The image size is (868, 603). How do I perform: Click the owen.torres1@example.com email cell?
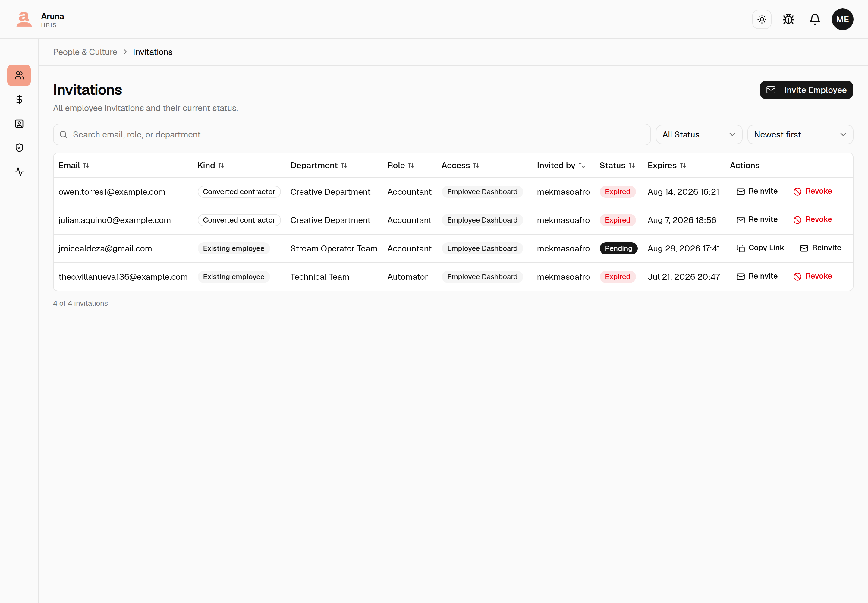(x=112, y=192)
